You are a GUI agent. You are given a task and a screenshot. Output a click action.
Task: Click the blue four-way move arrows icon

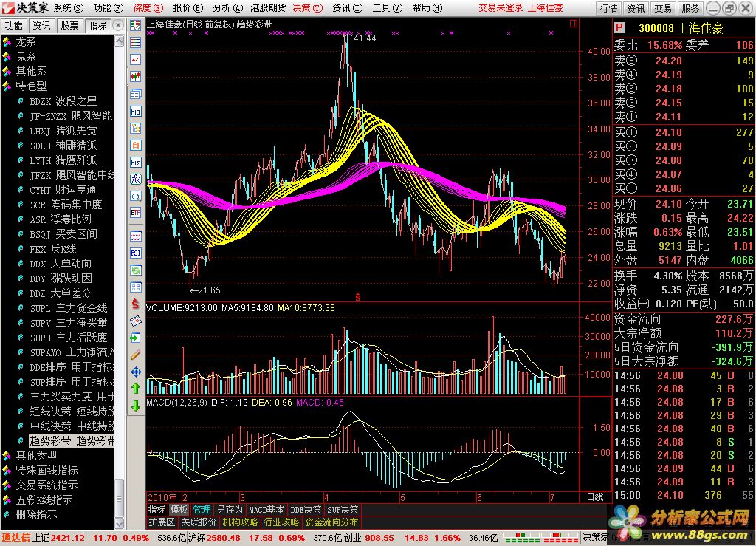click(136, 372)
